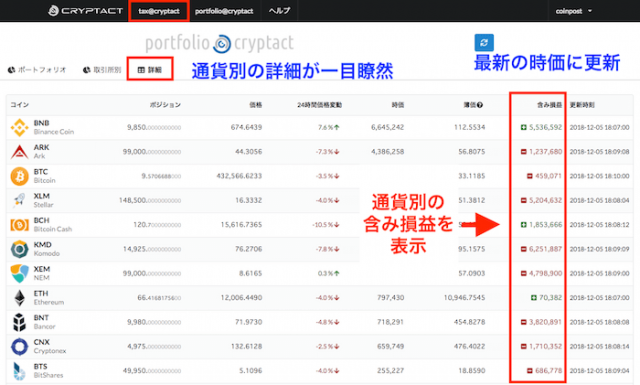
Task: Click the red minus icon beside 6,251,887
Action: click(524, 249)
